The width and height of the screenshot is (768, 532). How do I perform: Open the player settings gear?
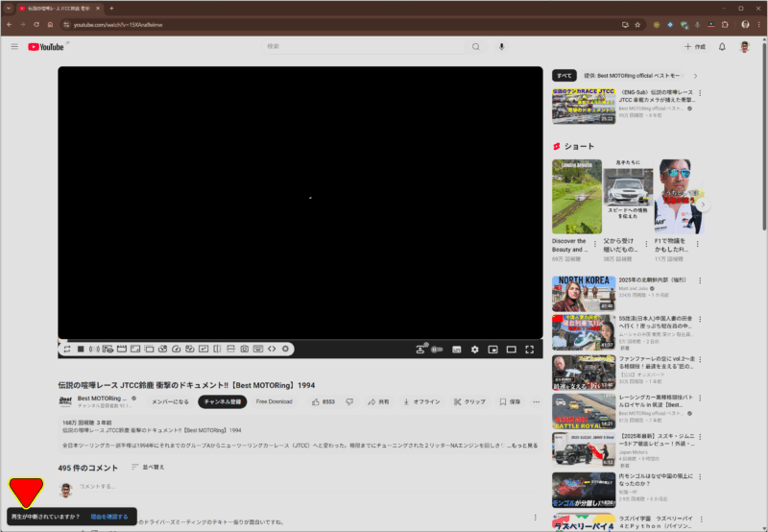click(474, 350)
